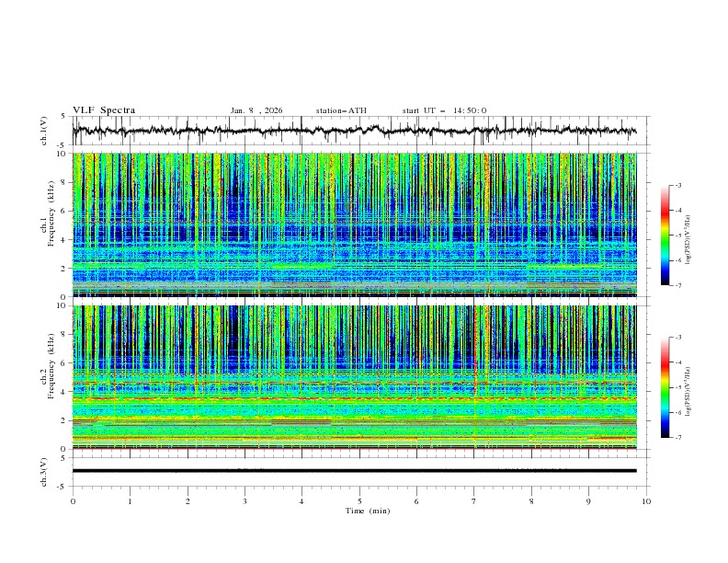Select the ch.1(V) axis label at top
The height and width of the screenshot is (563, 728).
pos(46,131)
